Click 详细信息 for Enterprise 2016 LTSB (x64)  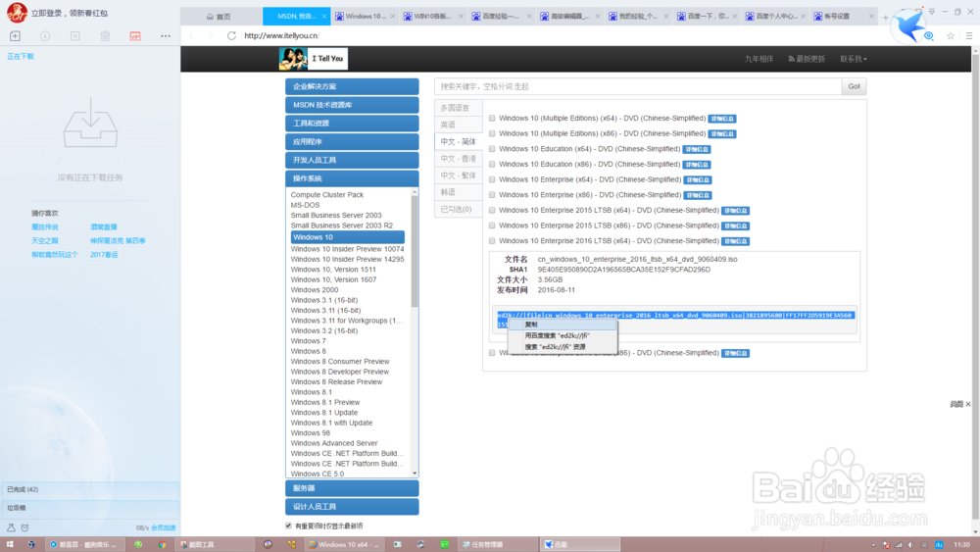pos(735,241)
